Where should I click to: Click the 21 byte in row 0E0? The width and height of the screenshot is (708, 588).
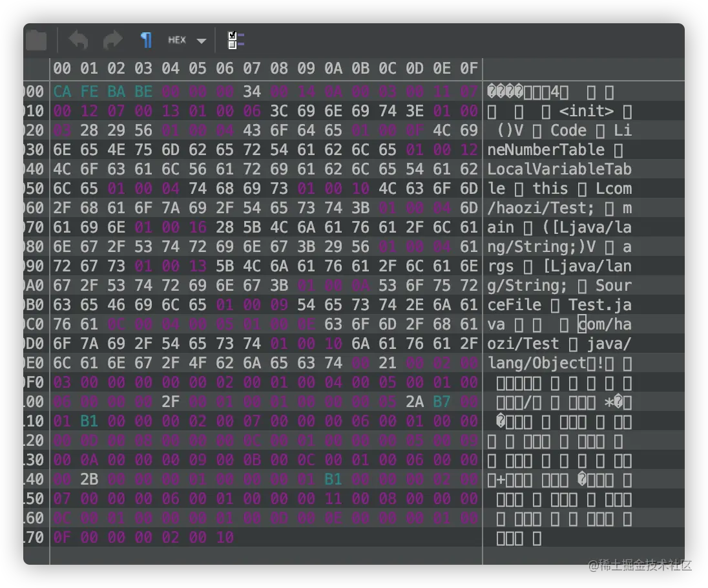point(388,363)
